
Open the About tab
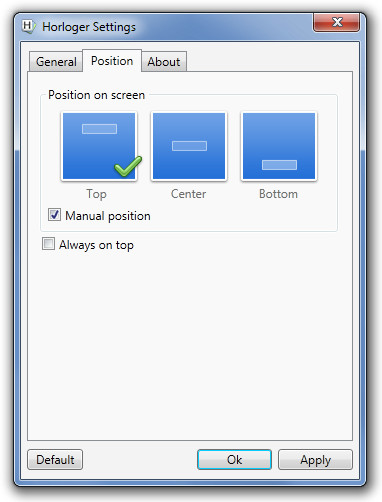click(x=164, y=62)
